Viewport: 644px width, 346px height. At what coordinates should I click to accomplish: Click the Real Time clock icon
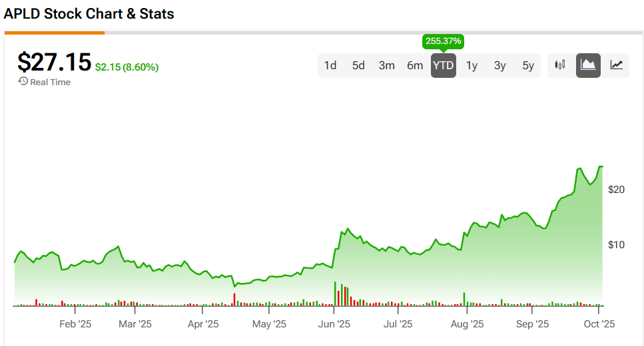(x=23, y=81)
